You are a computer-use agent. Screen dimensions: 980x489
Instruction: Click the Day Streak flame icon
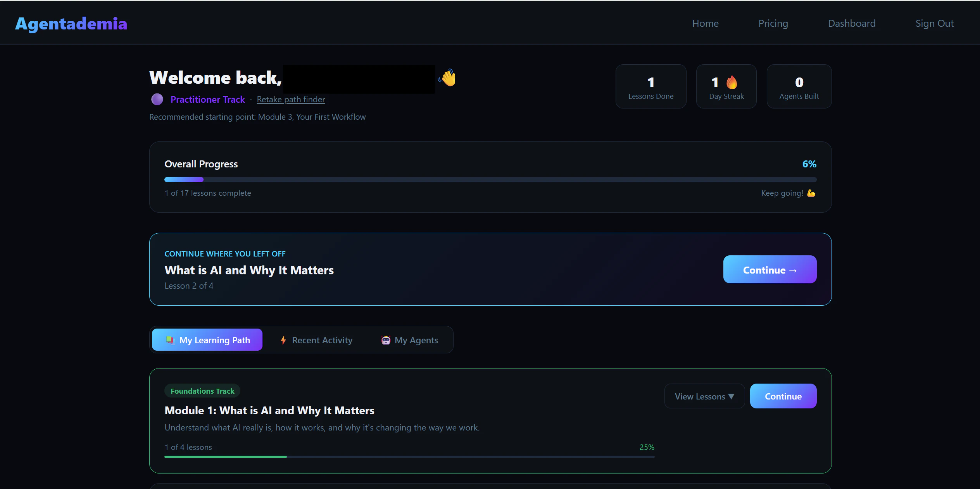[x=732, y=82]
